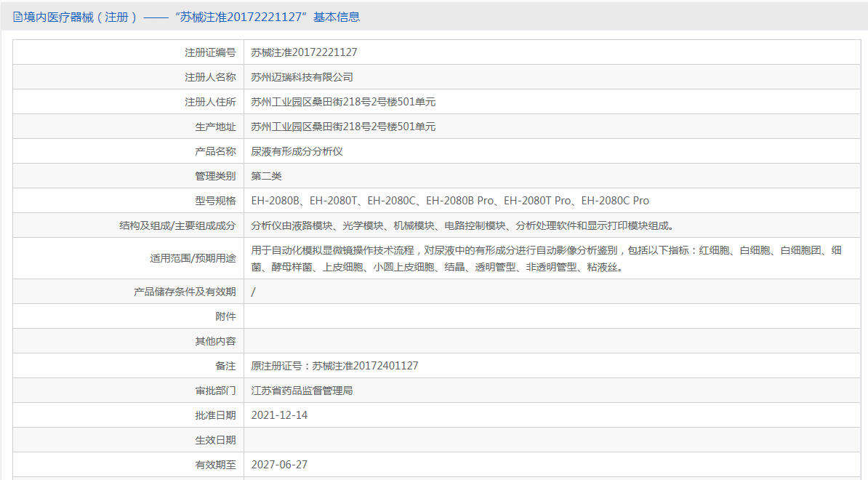Click the label '有效期至'

tap(214, 465)
